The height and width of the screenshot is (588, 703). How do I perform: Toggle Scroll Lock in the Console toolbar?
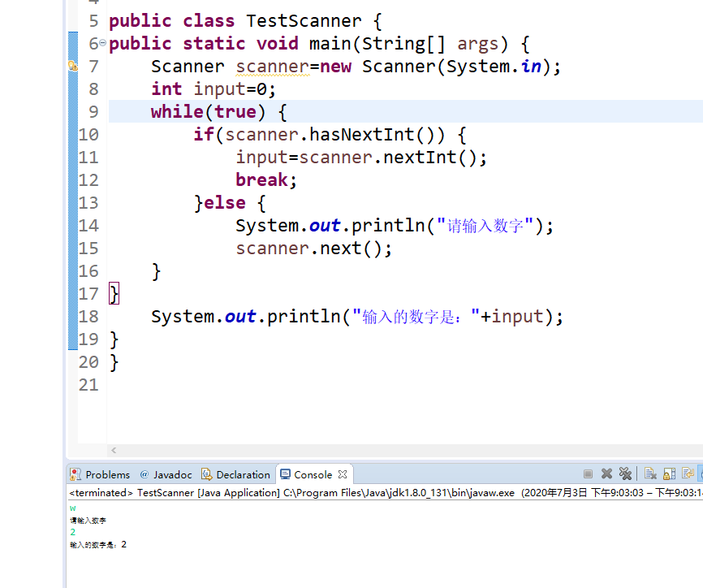pyautogui.click(x=670, y=474)
